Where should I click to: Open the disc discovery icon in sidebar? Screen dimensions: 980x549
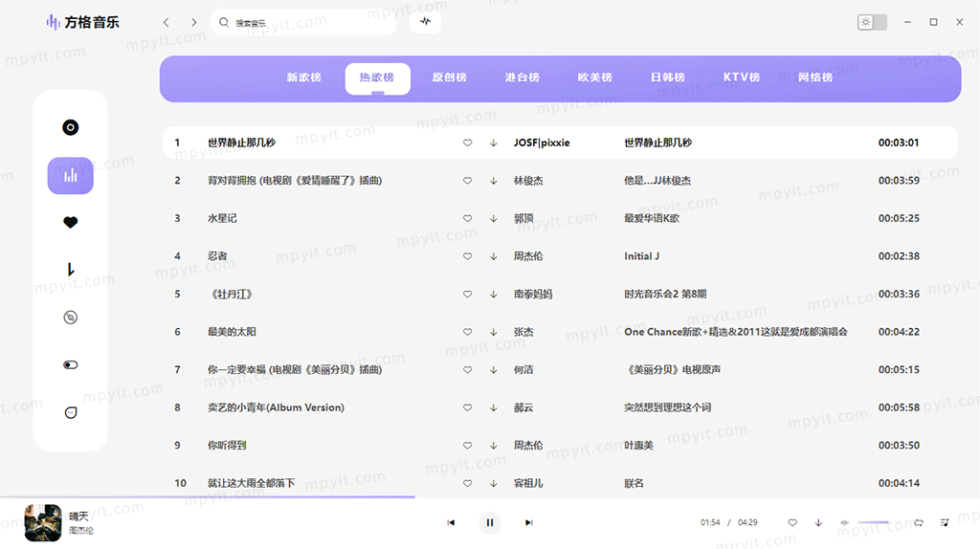71,127
